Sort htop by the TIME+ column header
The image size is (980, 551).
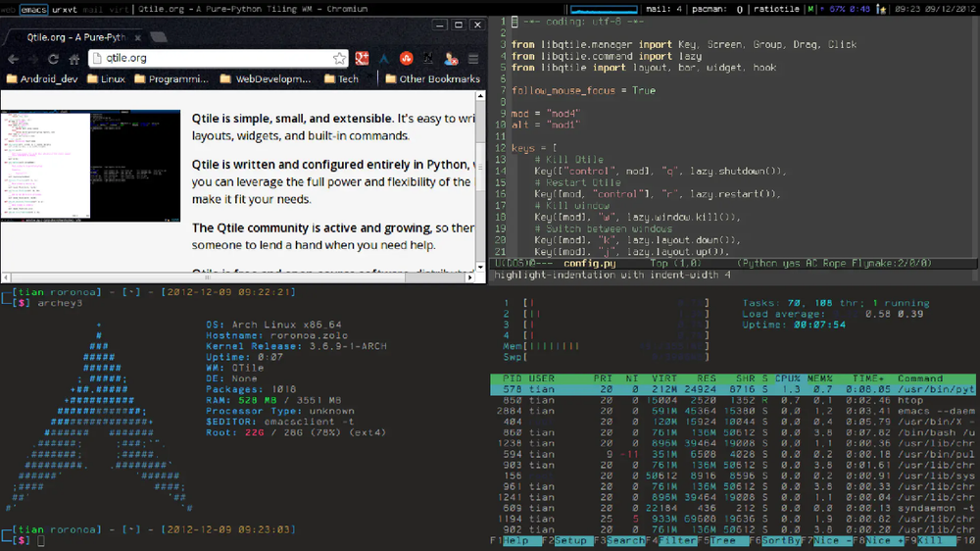[868, 378]
